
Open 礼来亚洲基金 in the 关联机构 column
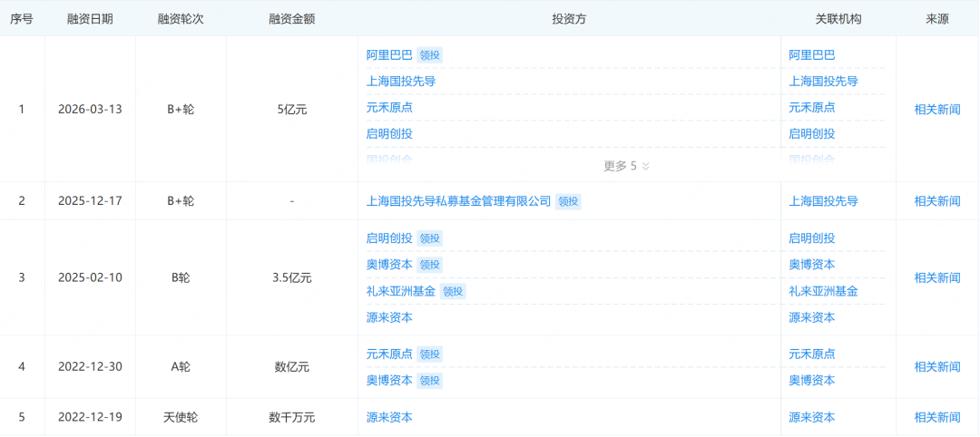pyautogui.click(x=823, y=291)
